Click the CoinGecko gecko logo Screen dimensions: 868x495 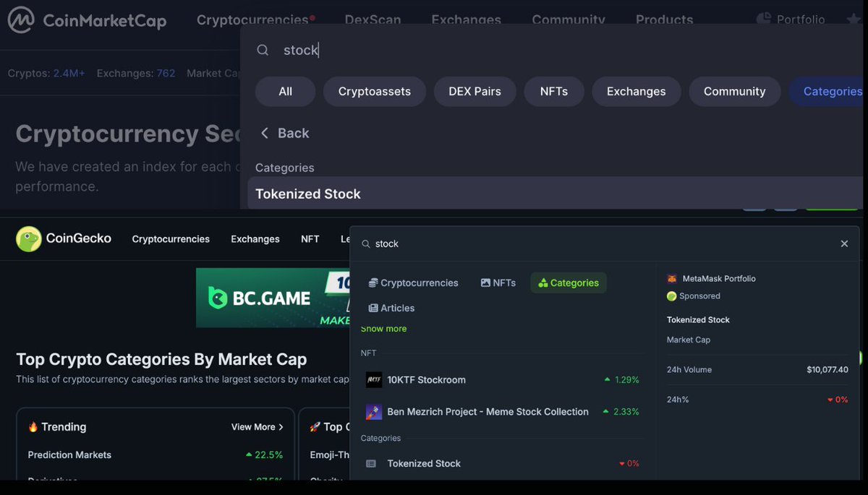[29, 238]
